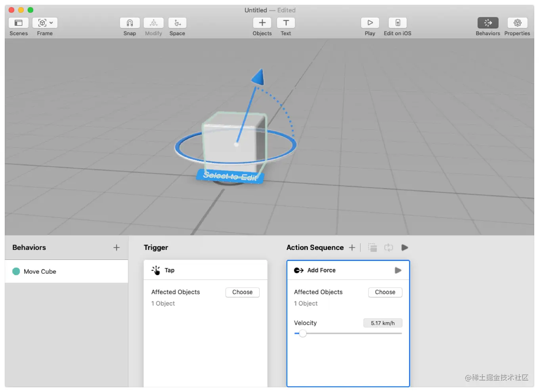Screen dimensions: 539x392
Task: Click the Add Force action icon
Action: pos(298,270)
